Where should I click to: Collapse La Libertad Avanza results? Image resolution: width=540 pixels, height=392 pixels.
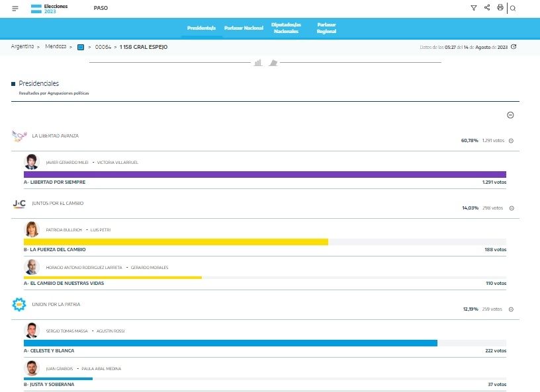(x=511, y=141)
